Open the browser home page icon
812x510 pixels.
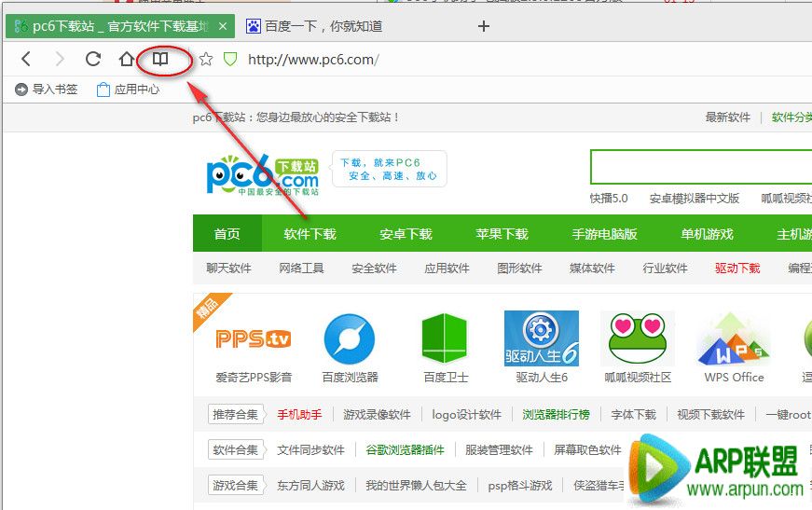point(127,59)
